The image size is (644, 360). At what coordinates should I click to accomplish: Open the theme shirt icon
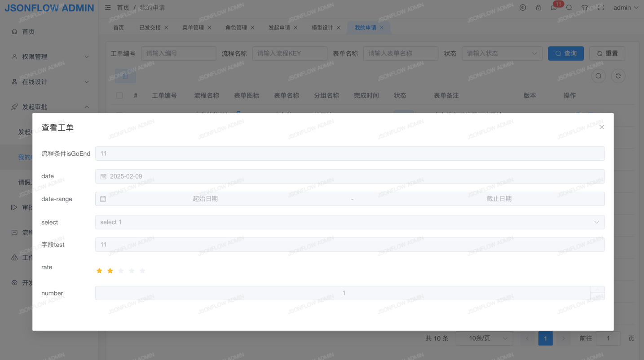[x=585, y=8]
